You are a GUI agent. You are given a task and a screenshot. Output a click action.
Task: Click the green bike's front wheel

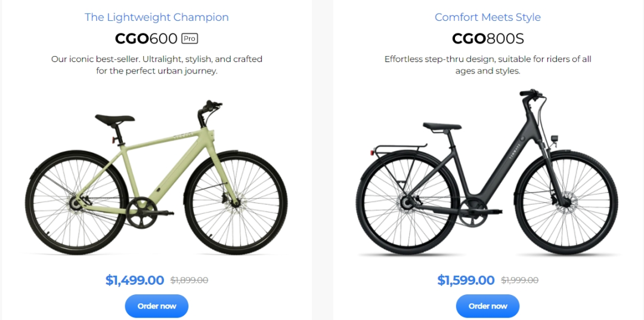pos(237,203)
